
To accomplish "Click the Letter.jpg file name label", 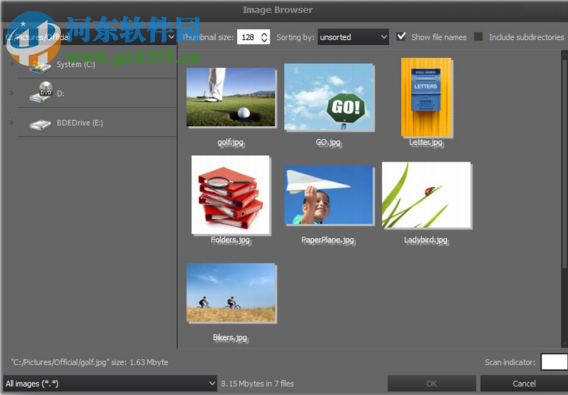I will coord(426,142).
